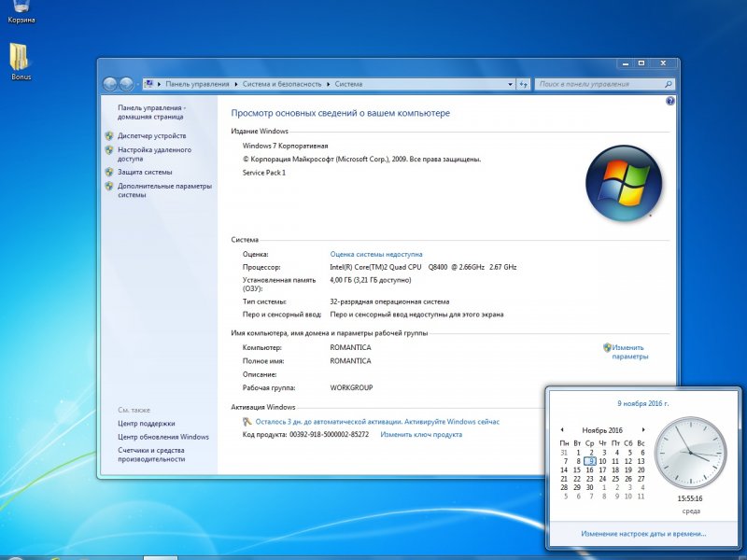Open Дополнительные параметры системы
The height and width of the screenshot is (560, 747).
[164, 190]
